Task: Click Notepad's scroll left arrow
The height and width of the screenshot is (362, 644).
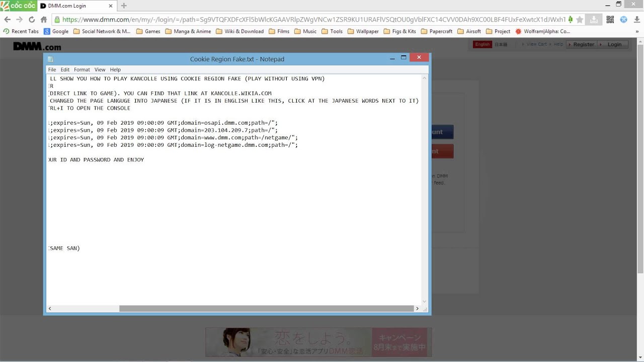Action: 49,309
